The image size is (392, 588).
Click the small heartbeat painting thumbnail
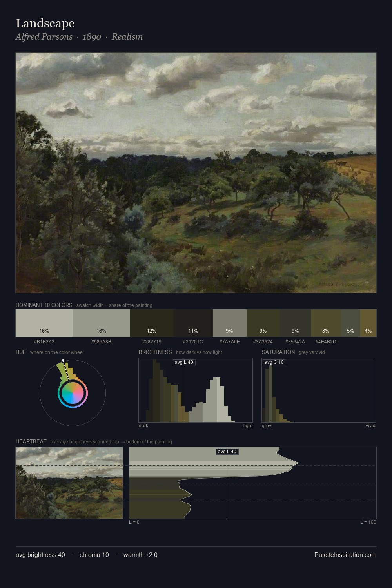coord(69,483)
